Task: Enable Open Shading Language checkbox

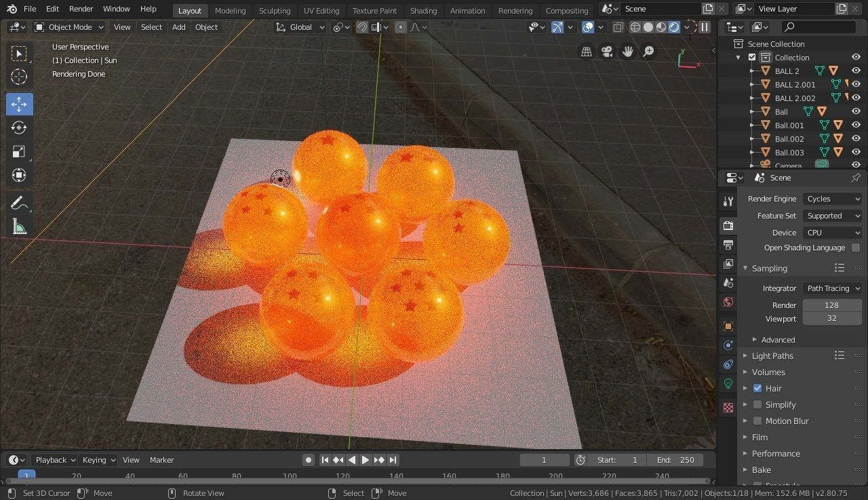Action: tap(856, 248)
